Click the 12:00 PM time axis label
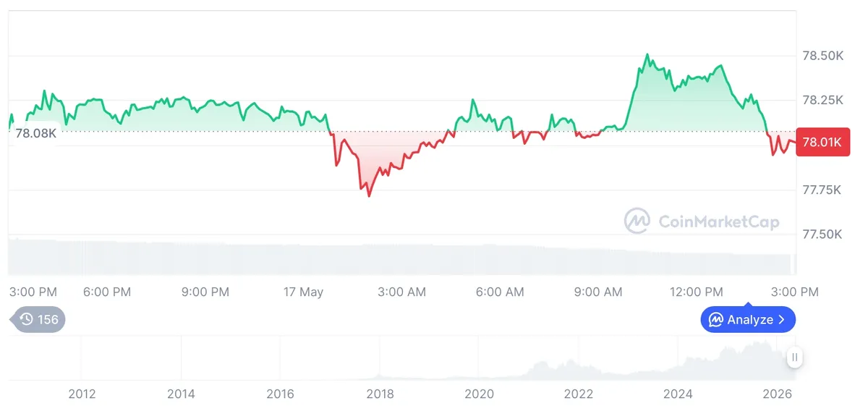 tap(695, 292)
